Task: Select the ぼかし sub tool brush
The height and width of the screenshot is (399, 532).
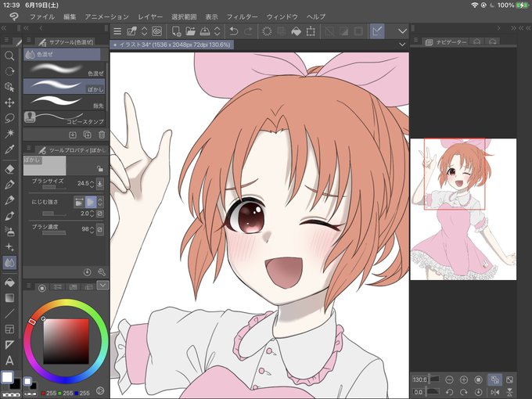Action: 64,86
